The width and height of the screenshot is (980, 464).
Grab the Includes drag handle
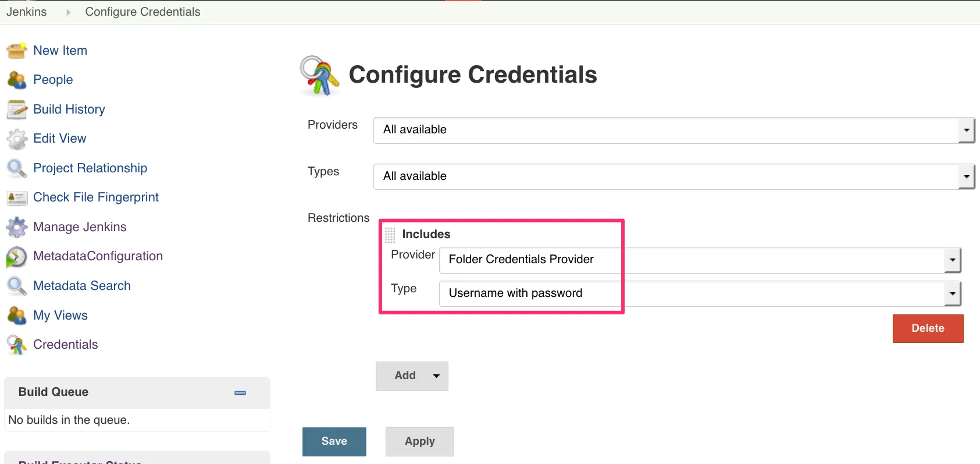pos(390,235)
